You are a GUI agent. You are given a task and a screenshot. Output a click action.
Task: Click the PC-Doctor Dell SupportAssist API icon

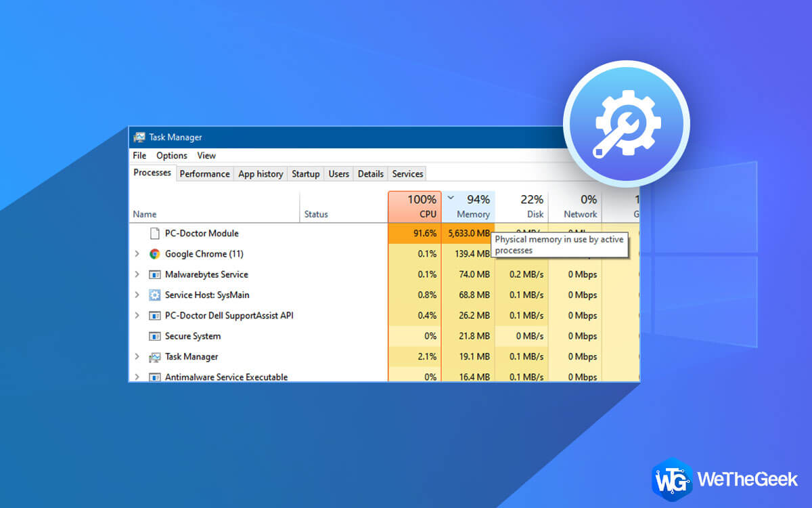(154, 315)
